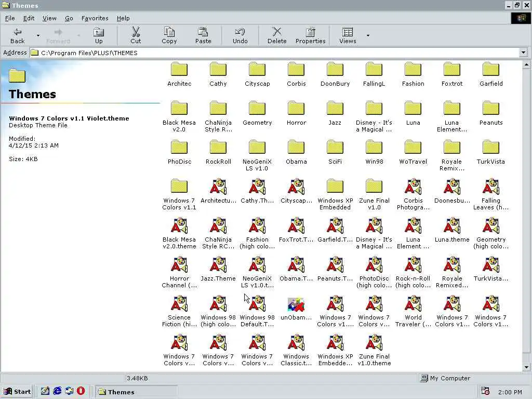Viewport: 532px width, 399px height.
Task: Open the Start menu
Action: 17,392
